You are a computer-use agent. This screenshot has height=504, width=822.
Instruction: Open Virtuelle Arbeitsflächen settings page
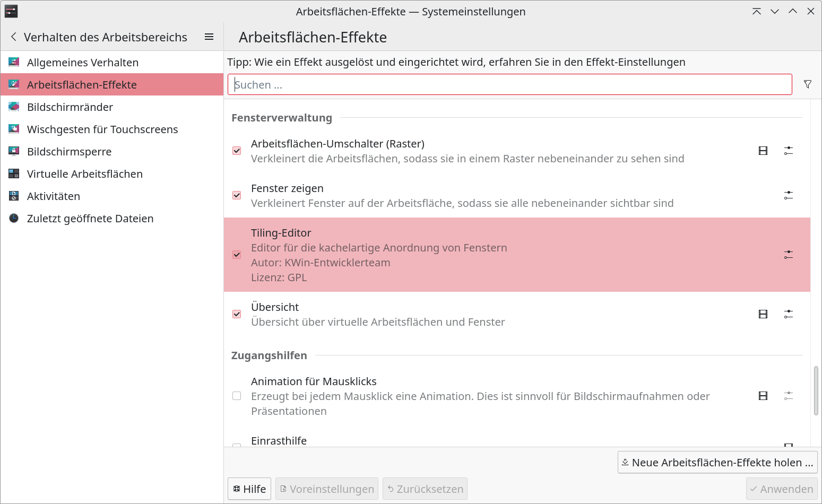85,174
